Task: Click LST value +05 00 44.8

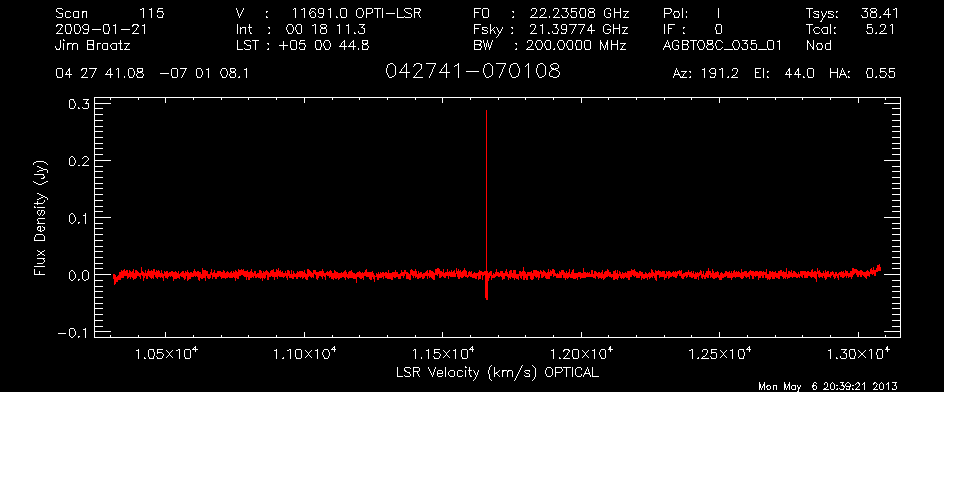Action: click(x=324, y=45)
